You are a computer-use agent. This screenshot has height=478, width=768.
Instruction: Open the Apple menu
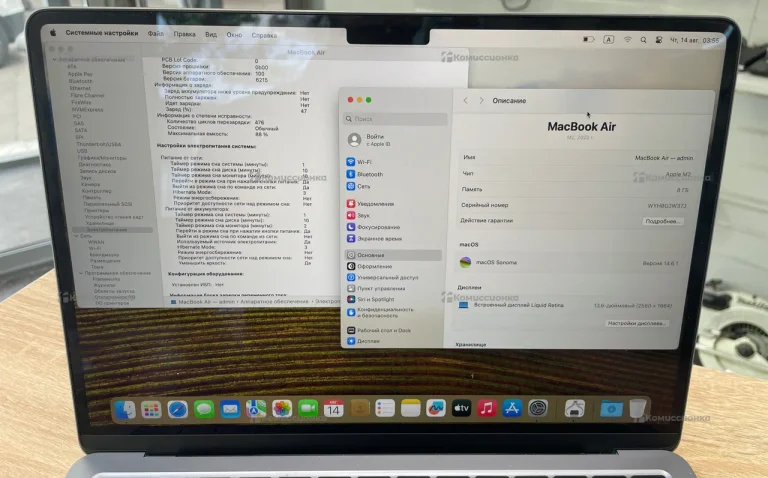click(53, 33)
